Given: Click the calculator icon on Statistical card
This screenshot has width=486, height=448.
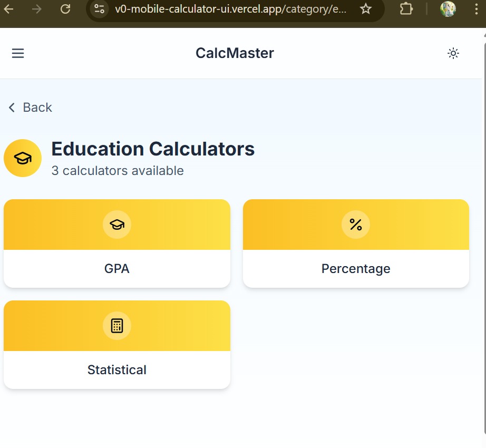Looking at the screenshot, I should 117,326.
